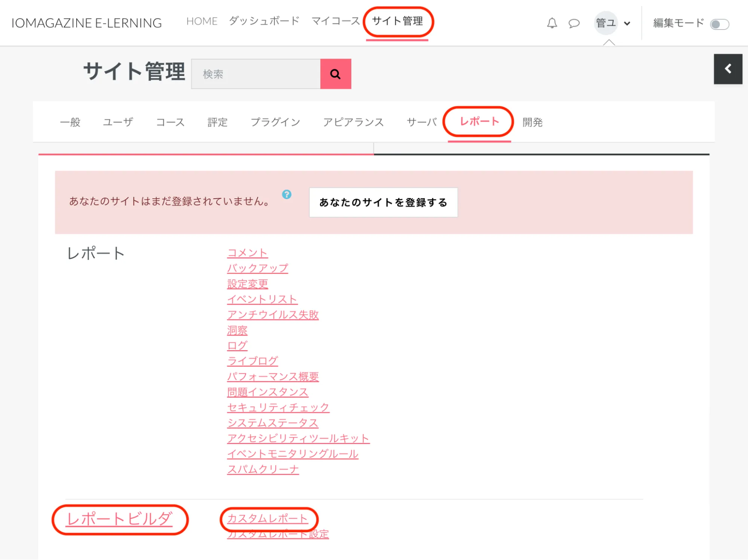
Task: Click the magnifier search button
Action: 336,74
